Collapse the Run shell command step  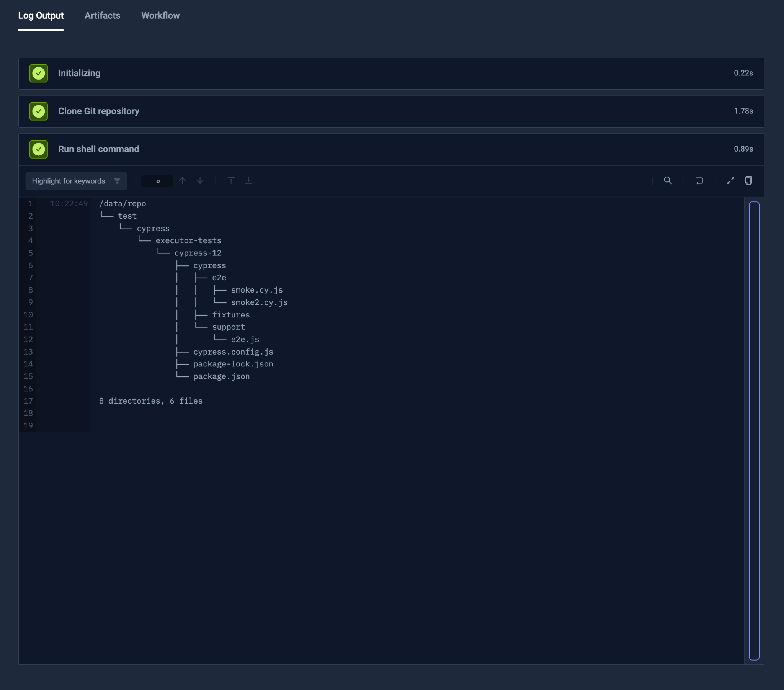(99, 149)
